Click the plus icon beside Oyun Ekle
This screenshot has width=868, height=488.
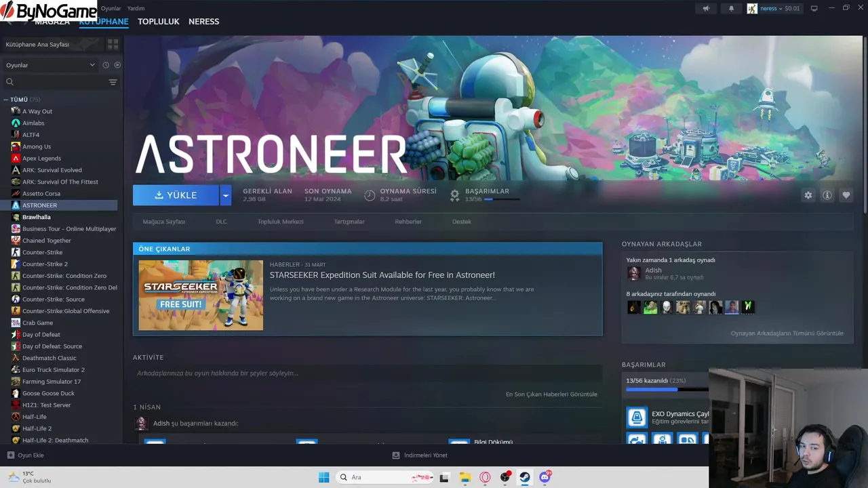[10, 455]
